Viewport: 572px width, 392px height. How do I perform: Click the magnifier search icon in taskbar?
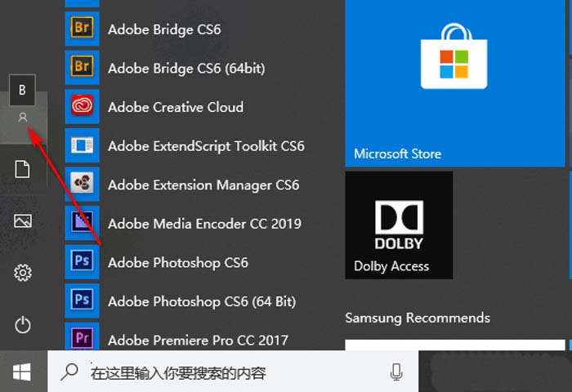coord(70,372)
